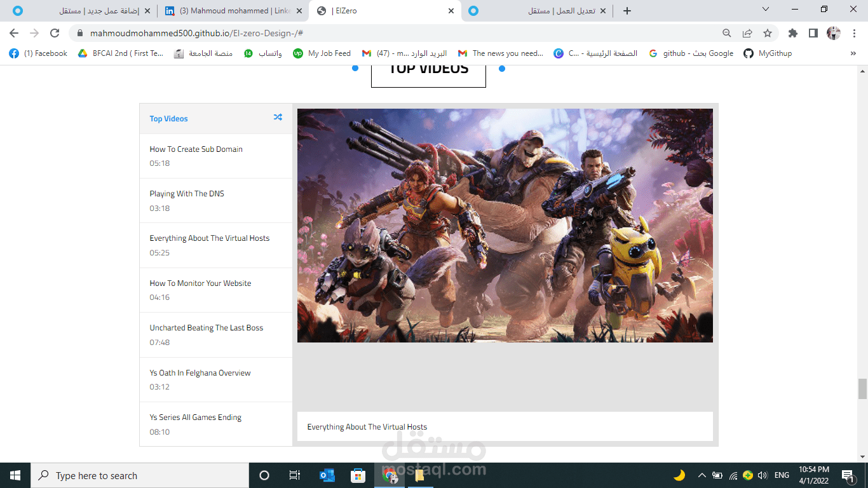The width and height of the screenshot is (868, 488).
Task: Open the zoom magnifier icon in address bar
Action: tap(727, 33)
